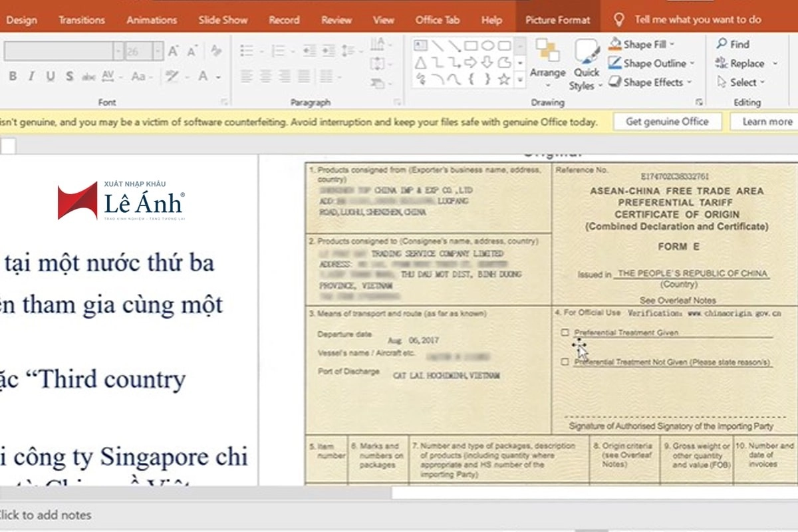
Task: Click the Increase Font Size icon
Action: tap(174, 51)
